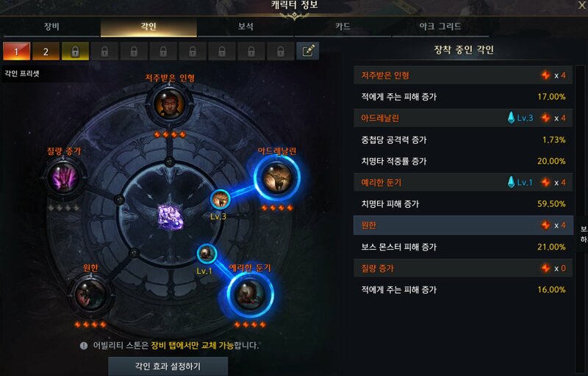
Task: Open the preset edit pencil icon
Action: point(308,51)
